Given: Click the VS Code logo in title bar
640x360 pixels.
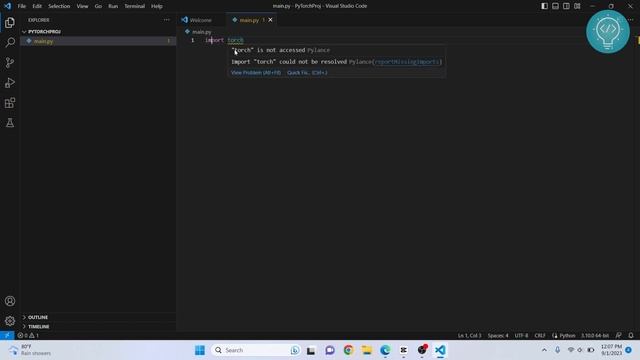Looking at the screenshot, I should pos(8,6).
